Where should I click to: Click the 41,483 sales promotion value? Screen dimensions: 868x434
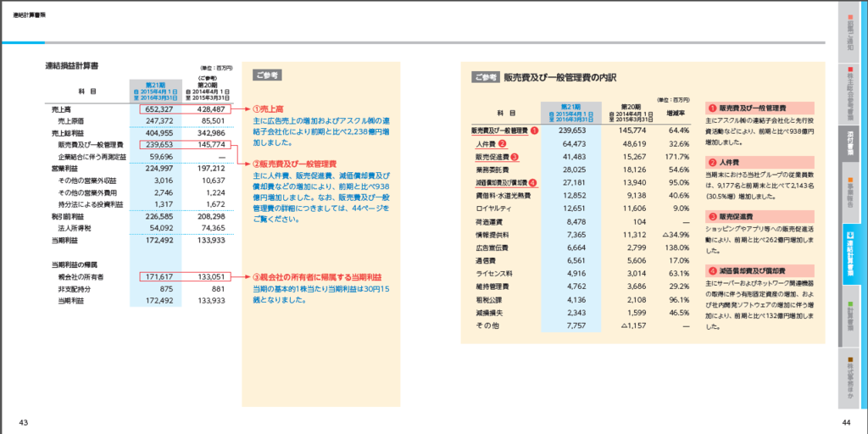click(x=573, y=157)
